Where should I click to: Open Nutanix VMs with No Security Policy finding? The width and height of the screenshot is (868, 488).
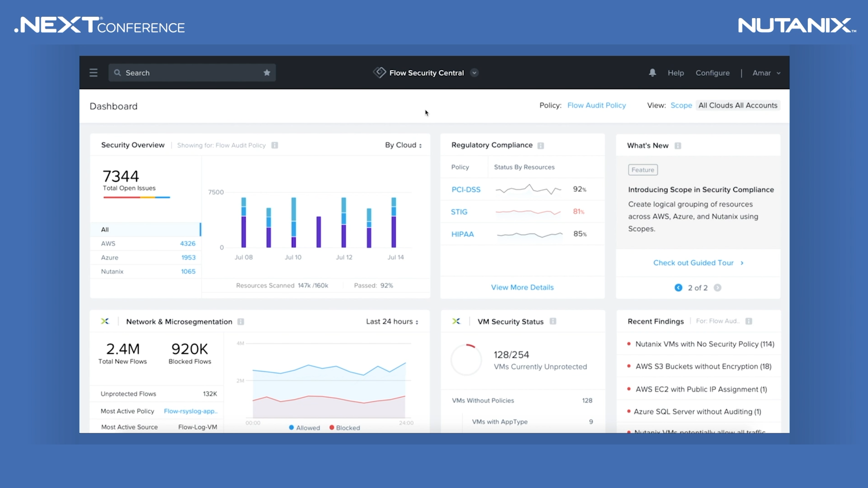pyautogui.click(x=705, y=344)
